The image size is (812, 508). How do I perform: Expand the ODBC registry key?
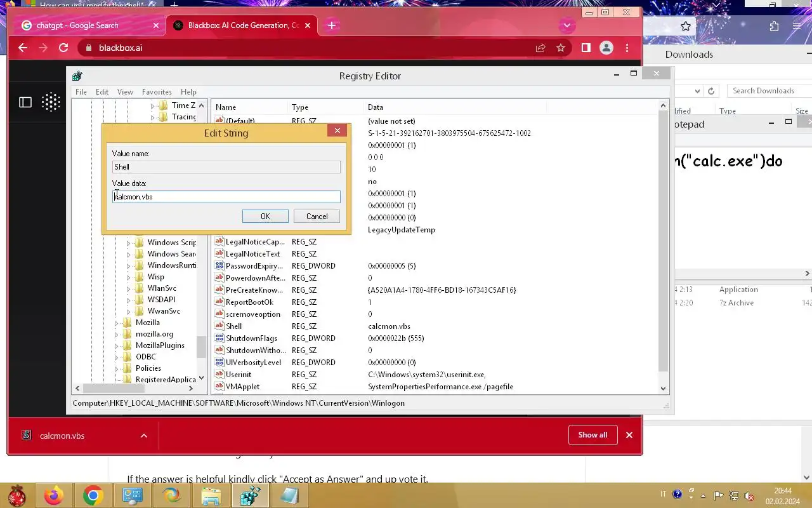point(117,358)
